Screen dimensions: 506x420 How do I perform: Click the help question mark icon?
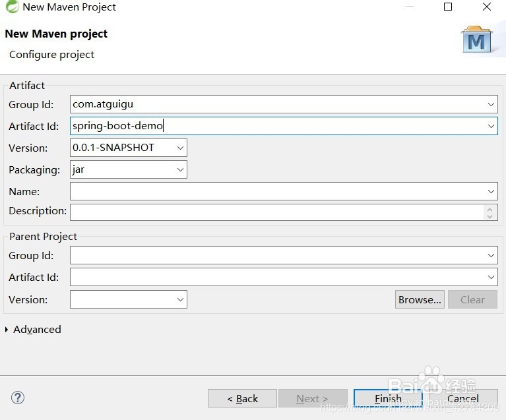[18, 398]
